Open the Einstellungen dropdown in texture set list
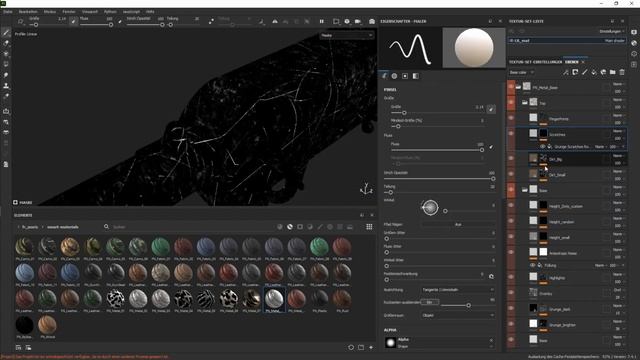 coord(612,31)
